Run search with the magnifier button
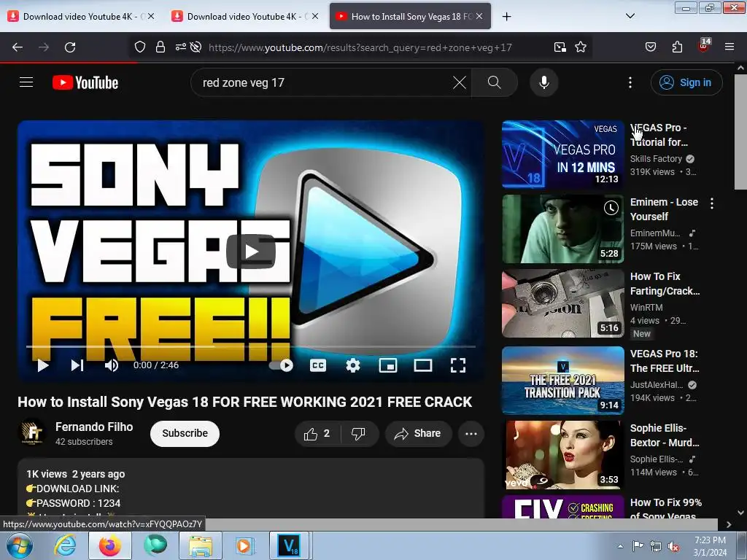The image size is (747, 560). pyautogui.click(x=494, y=82)
